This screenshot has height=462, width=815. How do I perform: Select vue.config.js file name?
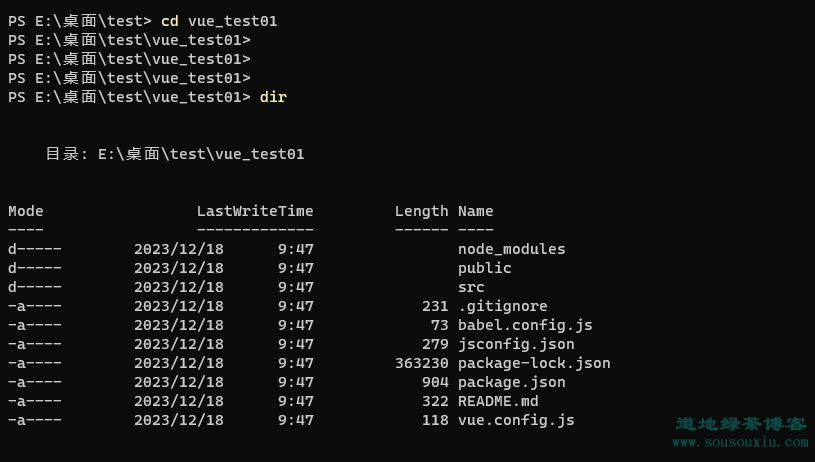(x=516, y=420)
